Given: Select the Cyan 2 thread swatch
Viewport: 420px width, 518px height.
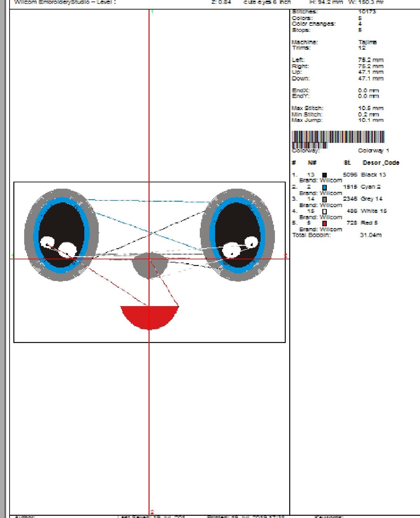Looking at the screenshot, I should (x=324, y=188).
